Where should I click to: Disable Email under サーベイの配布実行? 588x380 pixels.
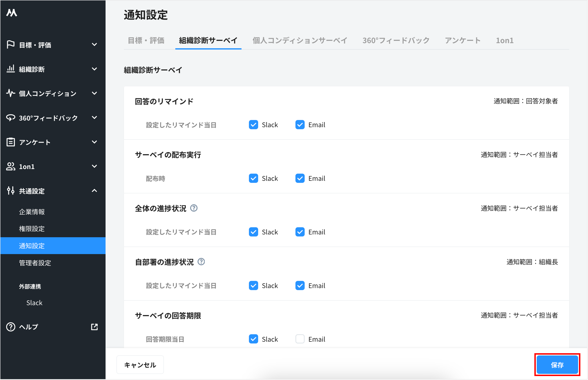(x=300, y=178)
